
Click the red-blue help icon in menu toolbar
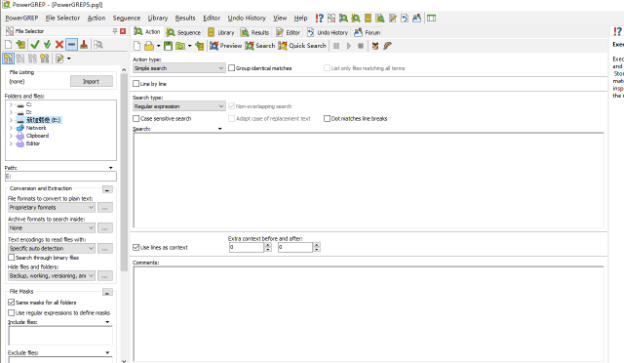(x=319, y=18)
